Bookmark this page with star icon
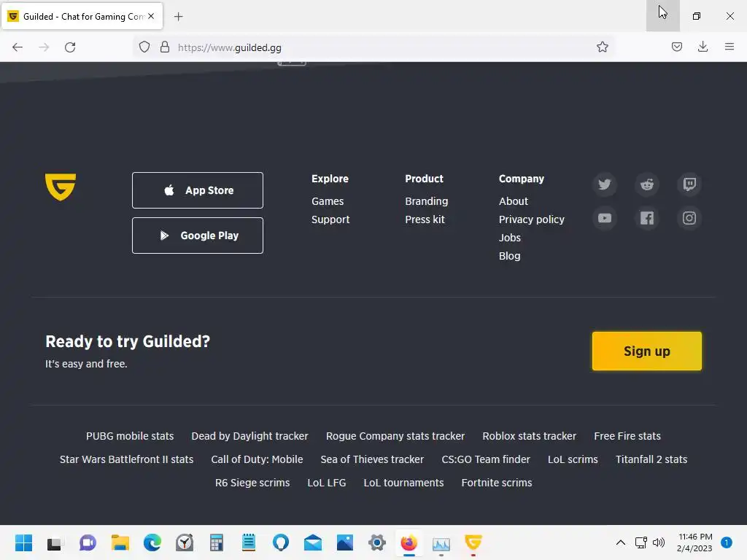Image resolution: width=747 pixels, height=560 pixels. 602,47
